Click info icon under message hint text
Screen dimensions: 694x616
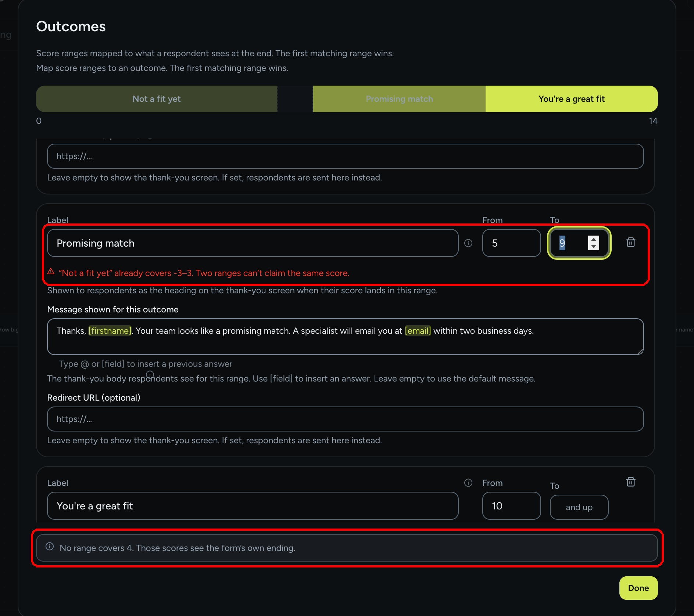(x=150, y=374)
